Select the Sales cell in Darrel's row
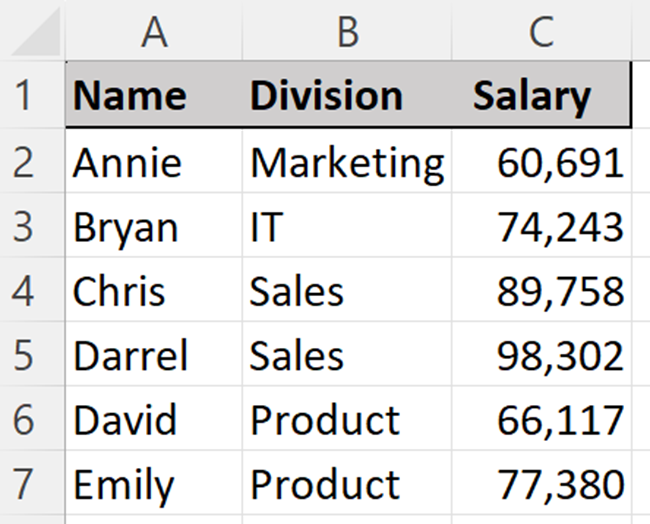 [347, 354]
